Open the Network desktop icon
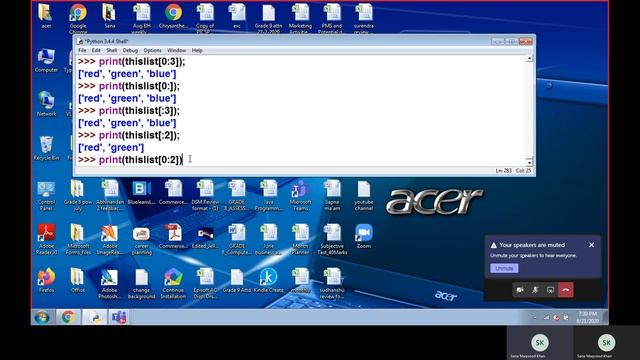The image size is (640, 360). (46, 104)
